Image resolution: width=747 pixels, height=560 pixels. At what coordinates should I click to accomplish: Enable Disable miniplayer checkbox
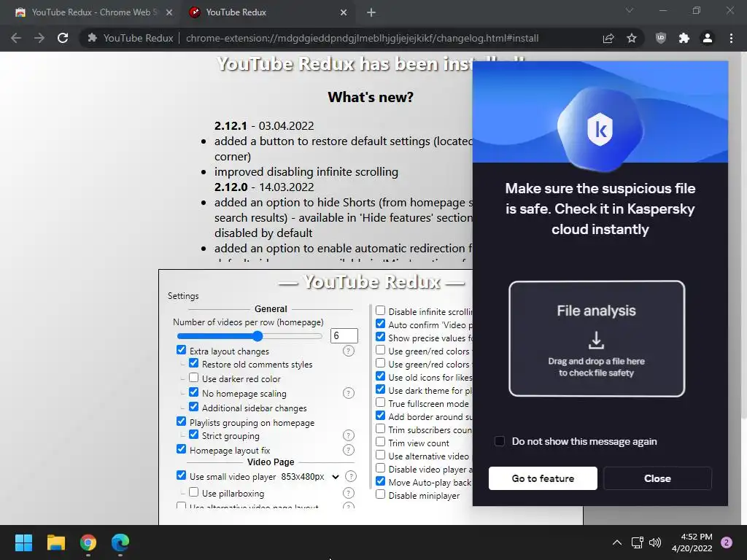pos(380,494)
